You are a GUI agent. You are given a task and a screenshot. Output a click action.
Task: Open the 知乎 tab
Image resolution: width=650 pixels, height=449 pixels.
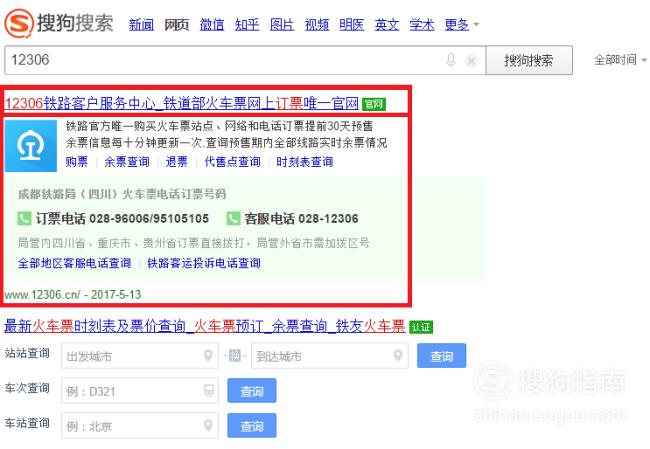(247, 25)
